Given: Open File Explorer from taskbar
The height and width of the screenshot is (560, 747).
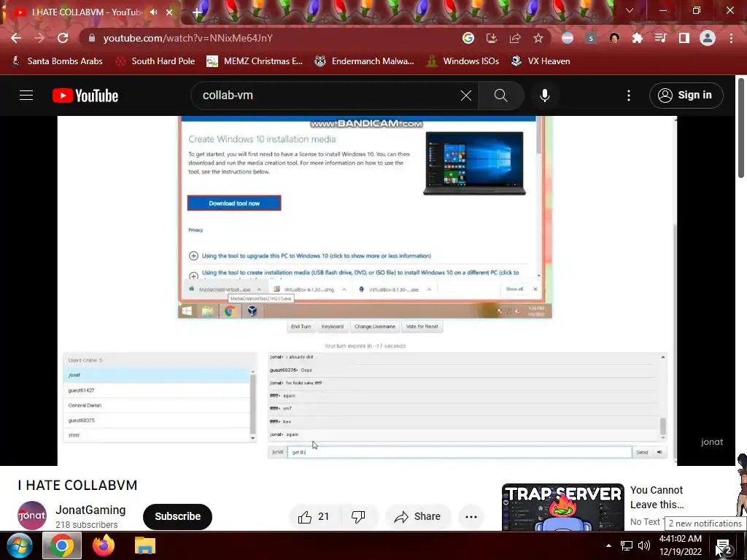Looking at the screenshot, I should pos(145,545).
